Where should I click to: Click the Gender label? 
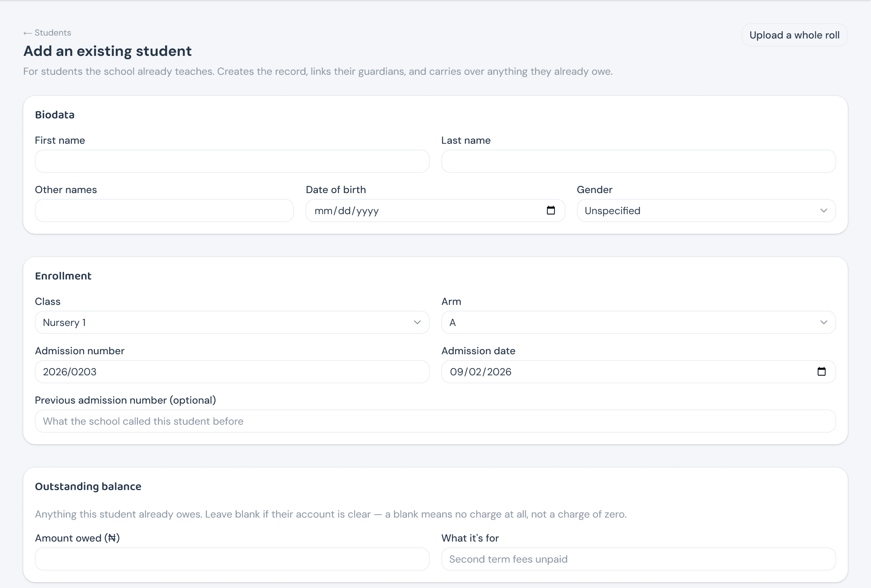[594, 189]
